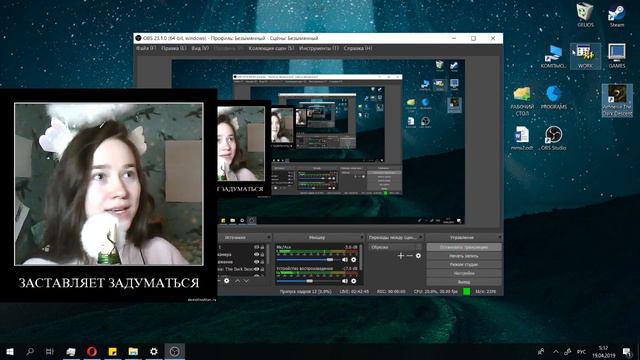640x360 pixels.
Task: Mute the Устройство воспроизведения speaker icon
Action: [x=345, y=281]
